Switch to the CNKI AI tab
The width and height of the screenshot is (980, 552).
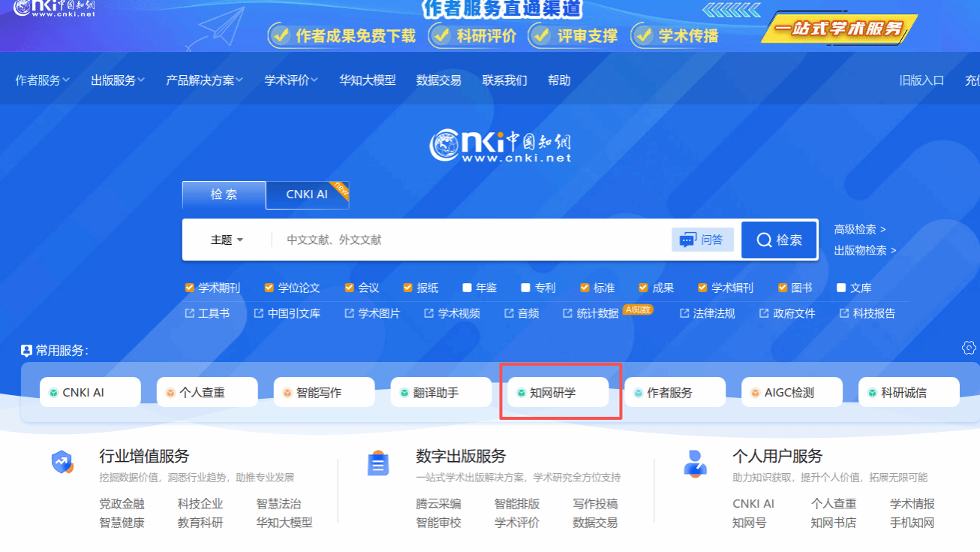[307, 195]
